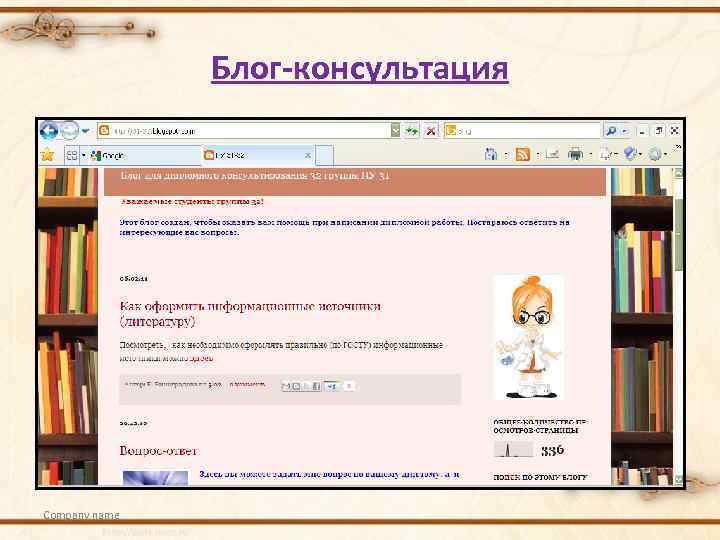The width and height of the screenshot is (720, 540).
Task: Share post to Facebook icon
Action: [x=316, y=387]
